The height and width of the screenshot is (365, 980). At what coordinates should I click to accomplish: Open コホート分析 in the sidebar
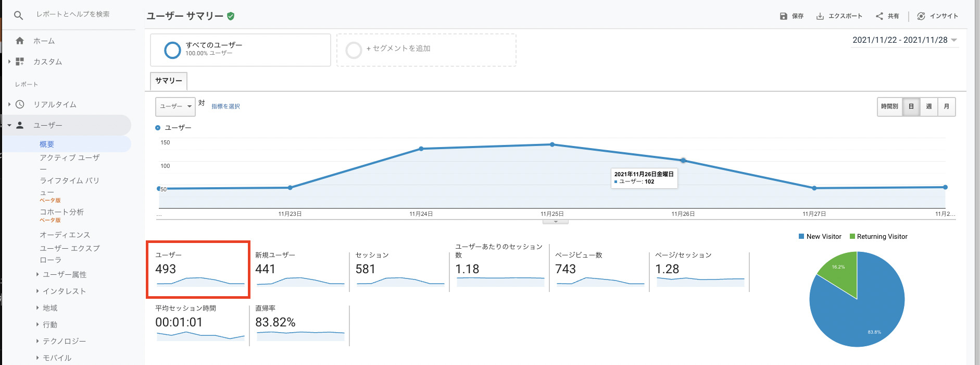61,212
